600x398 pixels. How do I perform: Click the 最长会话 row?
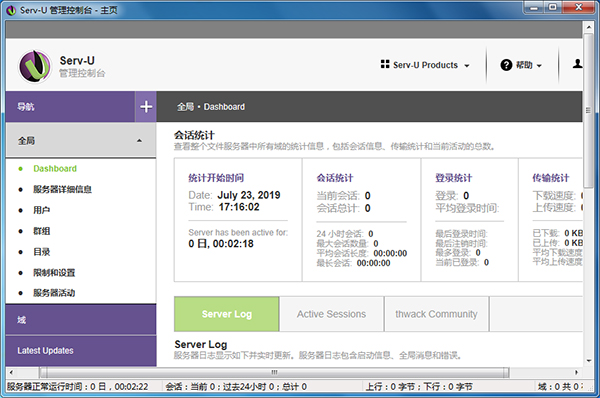coord(353,263)
